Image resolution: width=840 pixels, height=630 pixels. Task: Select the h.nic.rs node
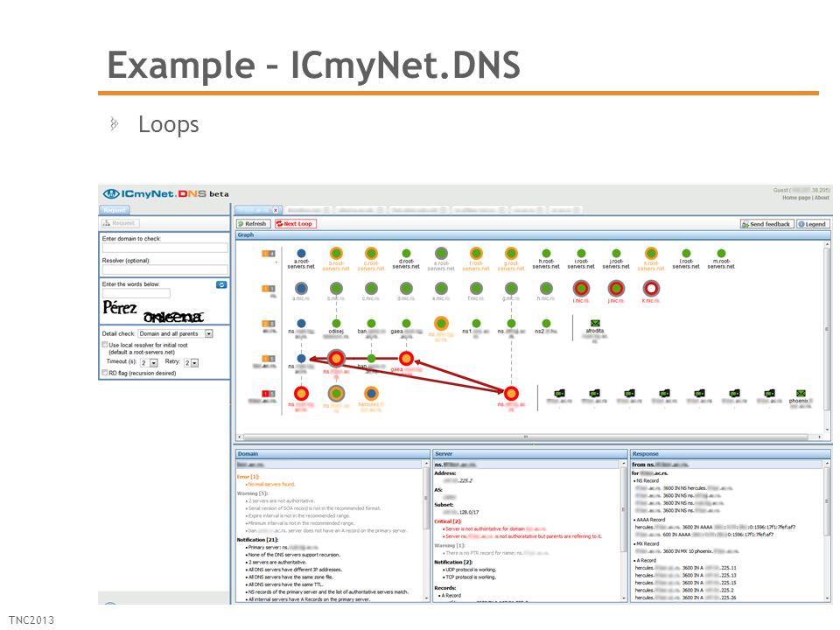coord(546,288)
